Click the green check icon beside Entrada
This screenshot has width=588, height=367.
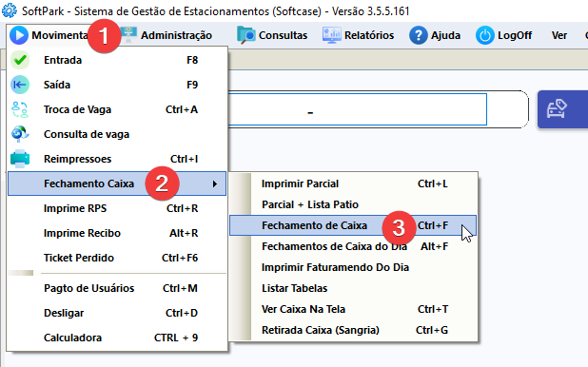(x=20, y=60)
